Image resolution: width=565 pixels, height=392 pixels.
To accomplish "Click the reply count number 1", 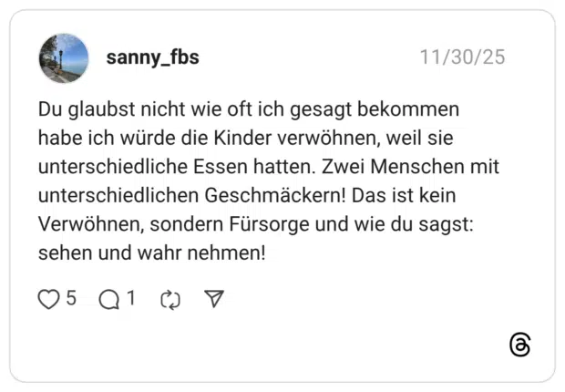I will coord(131,298).
